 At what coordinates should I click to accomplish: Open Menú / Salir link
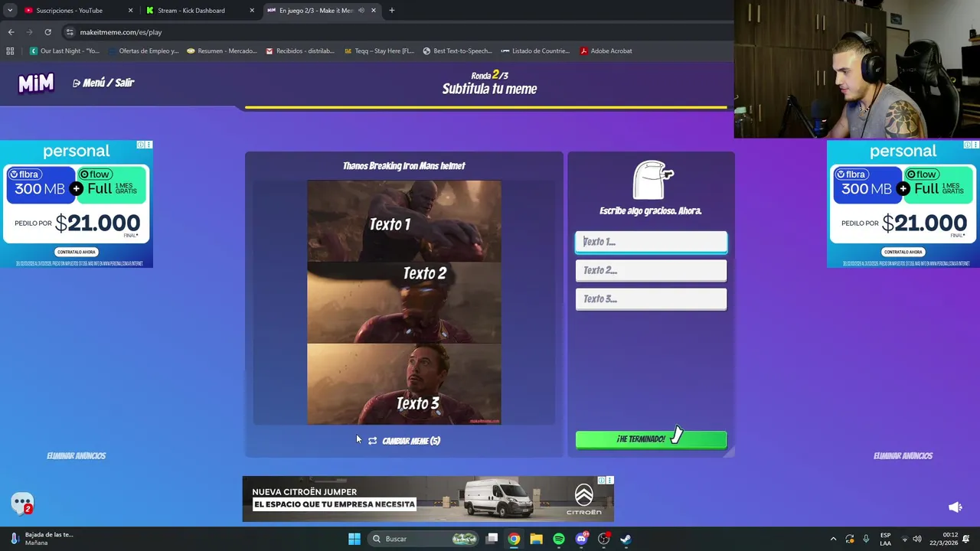pos(103,83)
